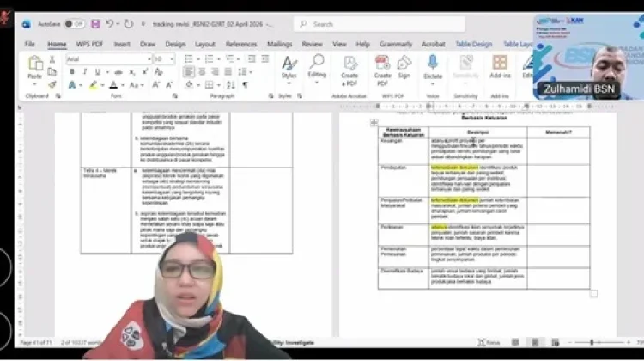The width and height of the screenshot is (644, 361).
Task: Toggle AutoSave switch
Action: tap(75, 24)
